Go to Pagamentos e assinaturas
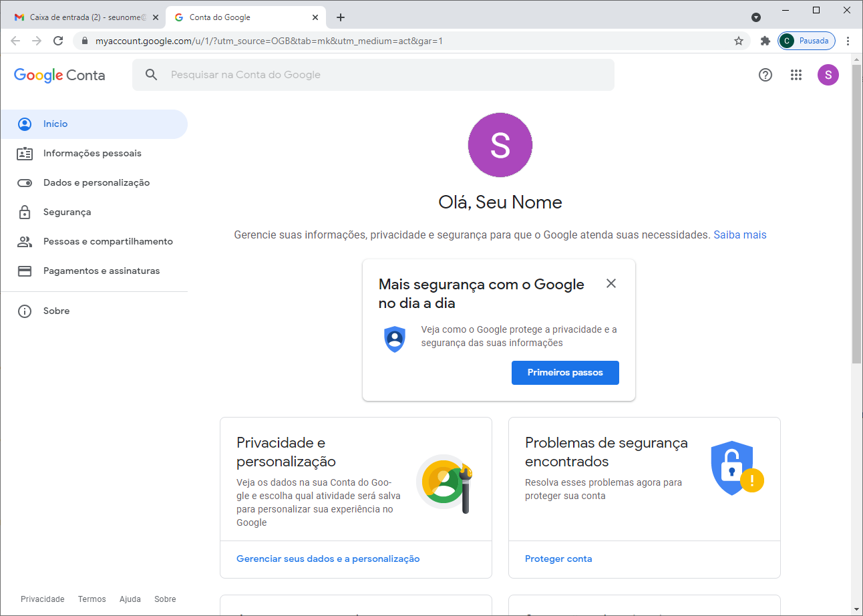Viewport: 863px width, 616px height. point(94,271)
